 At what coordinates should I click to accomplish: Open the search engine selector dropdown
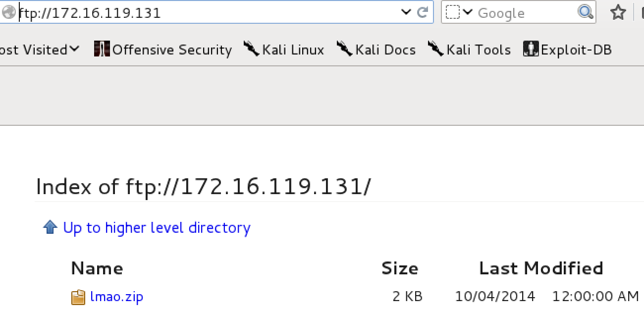459,12
